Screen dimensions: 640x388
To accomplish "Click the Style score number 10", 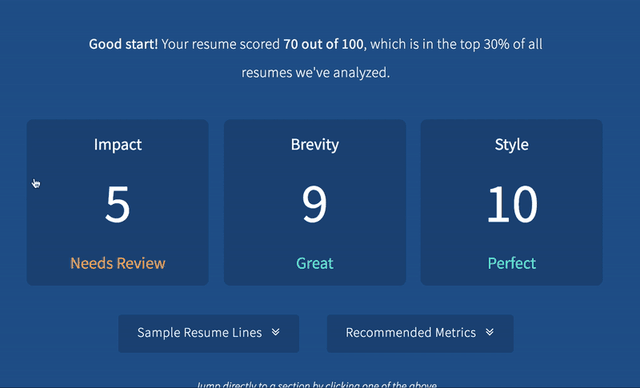I will click(x=512, y=204).
